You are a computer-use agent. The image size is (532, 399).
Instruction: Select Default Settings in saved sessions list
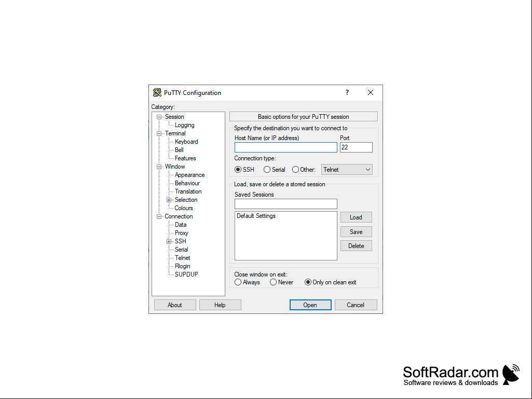pos(256,216)
